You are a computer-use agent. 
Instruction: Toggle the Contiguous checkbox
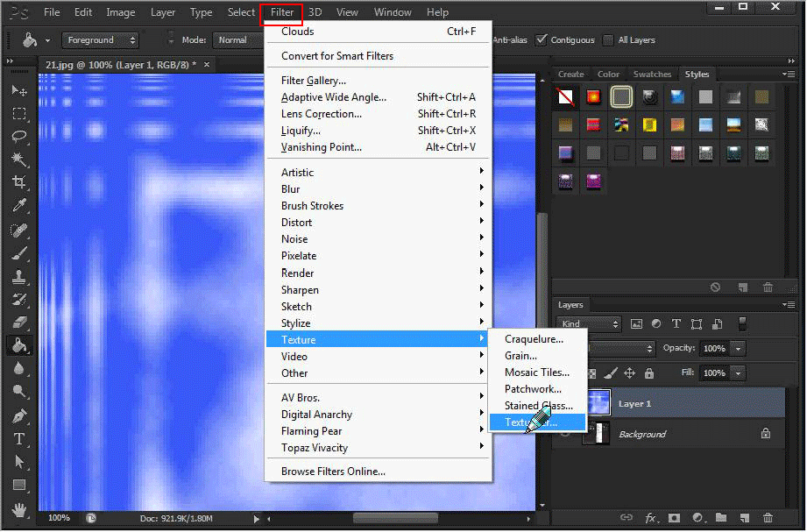542,40
